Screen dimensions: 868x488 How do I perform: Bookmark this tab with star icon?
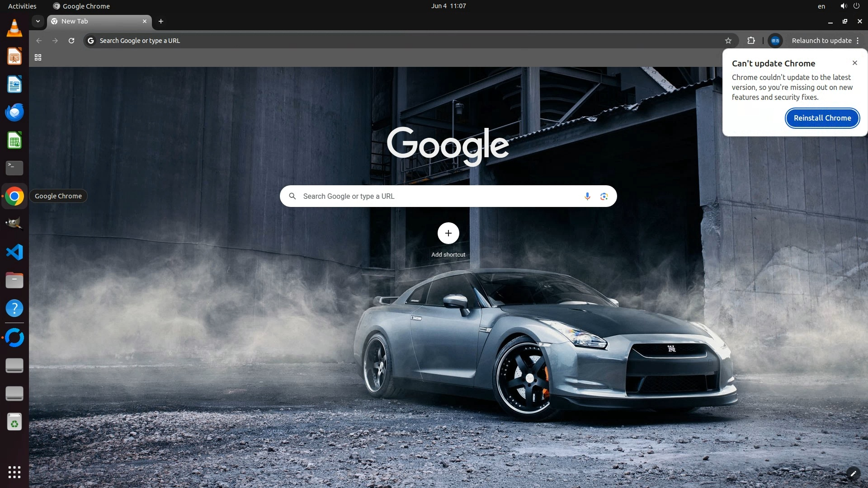728,41
